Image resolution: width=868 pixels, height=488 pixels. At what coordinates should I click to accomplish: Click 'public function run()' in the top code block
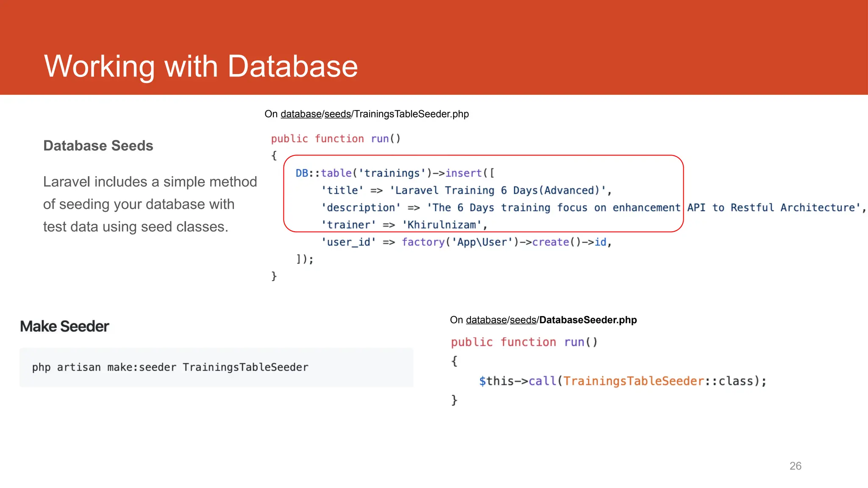pyautogui.click(x=336, y=139)
